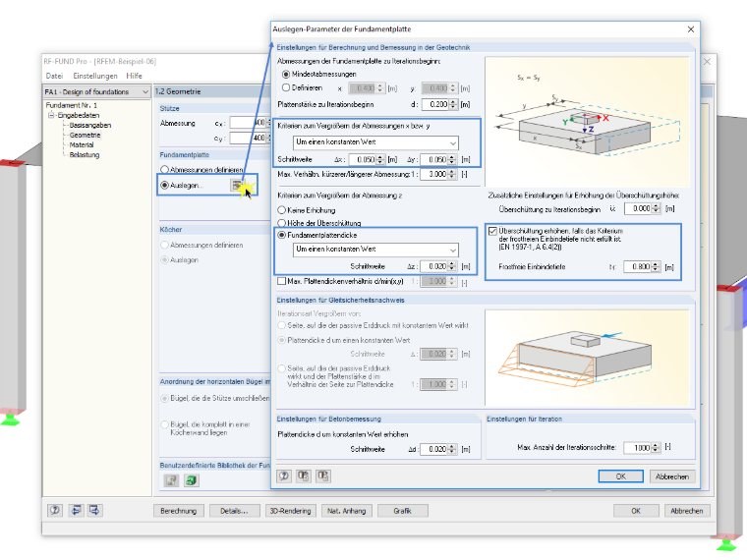This screenshot has height=560, width=747.
Task: Click the third icon button beside dialog help
Action: pos(323,476)
